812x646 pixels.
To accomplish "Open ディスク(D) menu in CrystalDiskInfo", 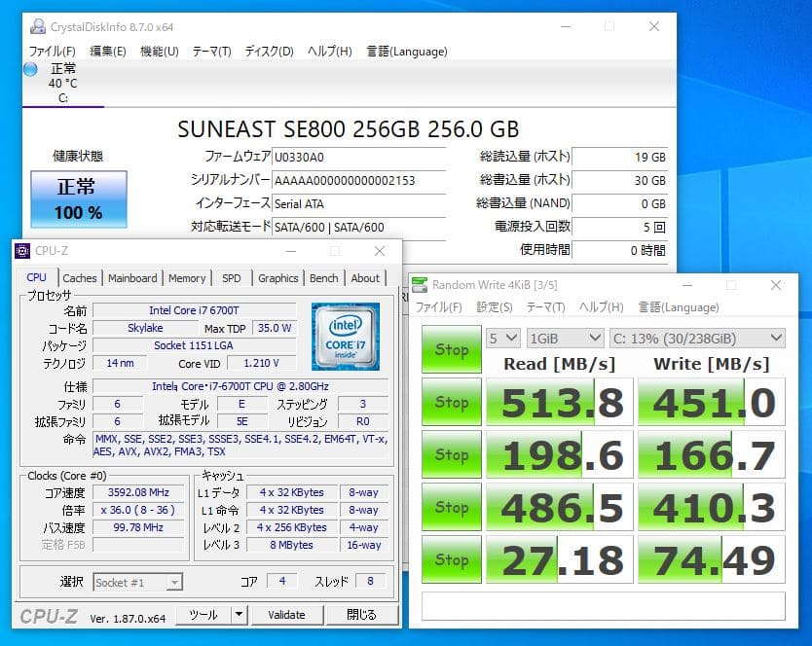I will tap(270, 52).
